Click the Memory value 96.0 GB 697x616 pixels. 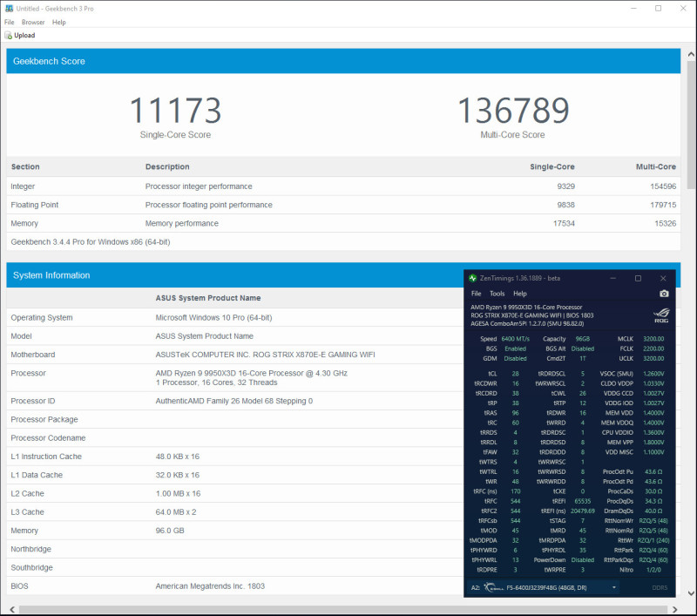169,531
